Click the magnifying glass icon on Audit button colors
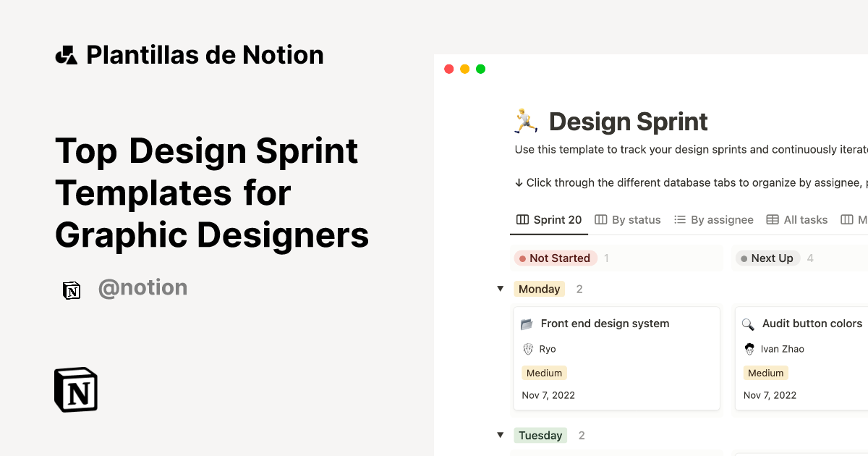The height and width of the screenshot is (456, 868). tap(749, 324)
